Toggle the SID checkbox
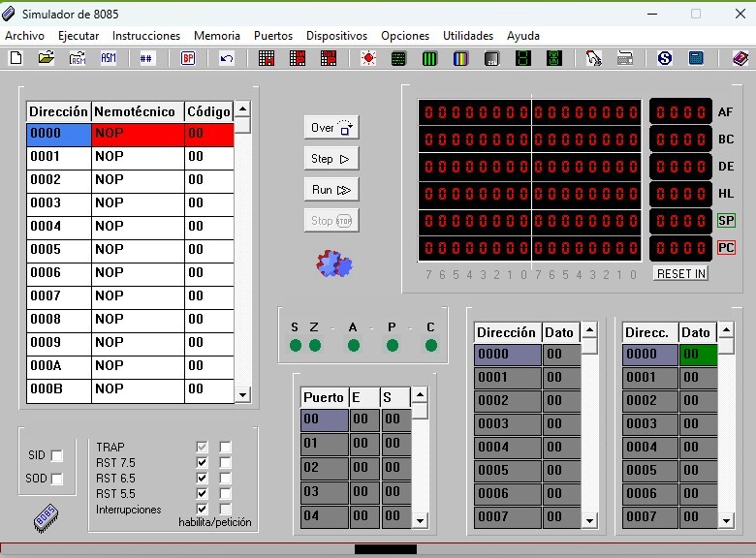This screenshot has height=558, width=756. tap(57, 455)
